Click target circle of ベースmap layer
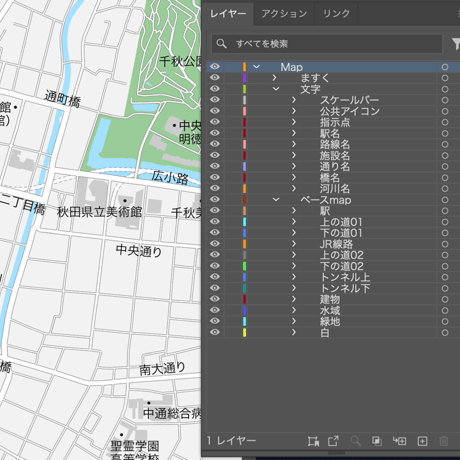This screenshot has width=460, height=460. (445, 200)
